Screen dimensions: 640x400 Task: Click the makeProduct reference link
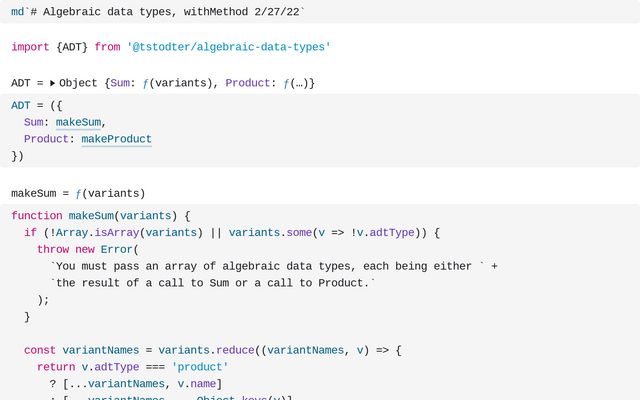[x=116, y=139]
